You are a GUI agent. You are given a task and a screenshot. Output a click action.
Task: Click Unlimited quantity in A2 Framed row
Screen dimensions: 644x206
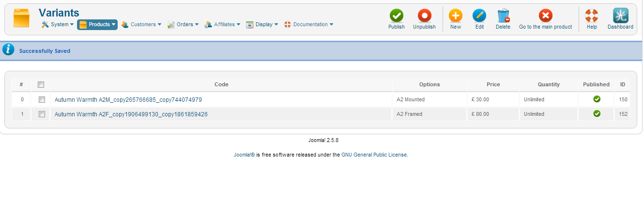click(x=534, y=114)
